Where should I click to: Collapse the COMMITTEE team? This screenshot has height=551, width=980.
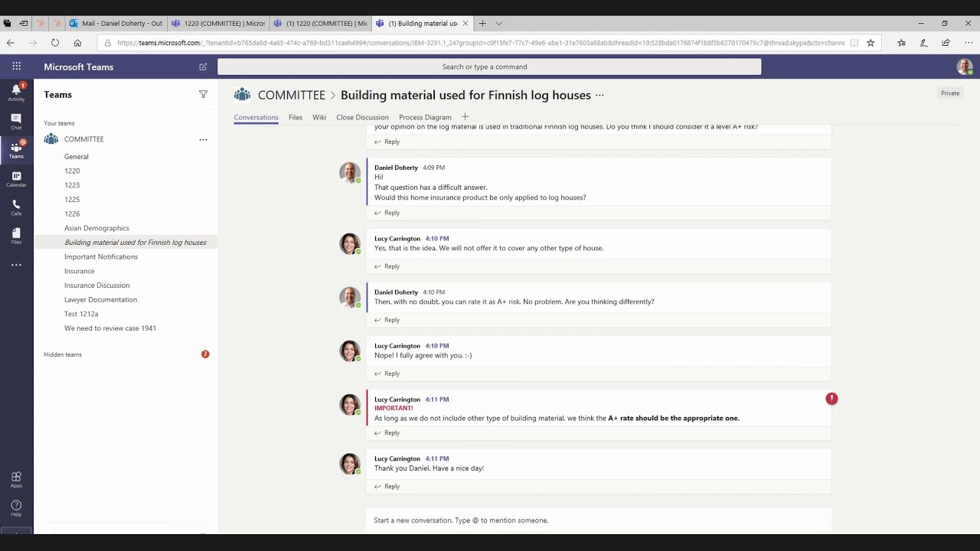(83, 139)
